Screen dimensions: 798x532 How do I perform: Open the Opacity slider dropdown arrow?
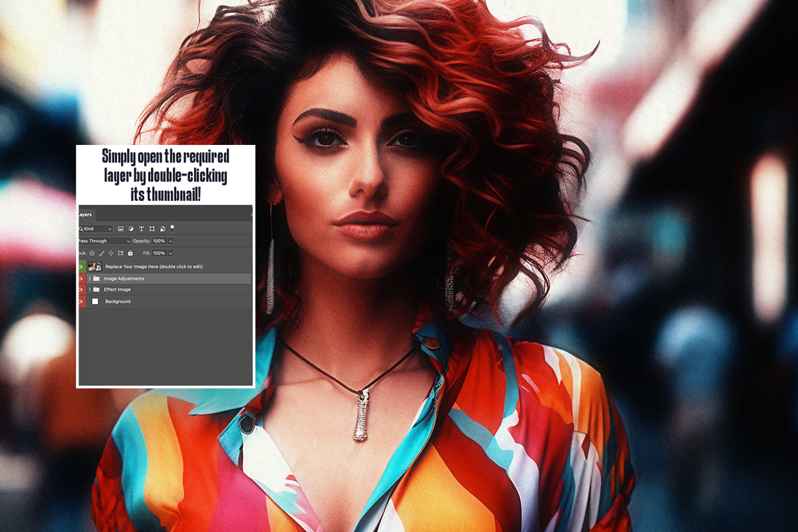[x=171, y=241]
